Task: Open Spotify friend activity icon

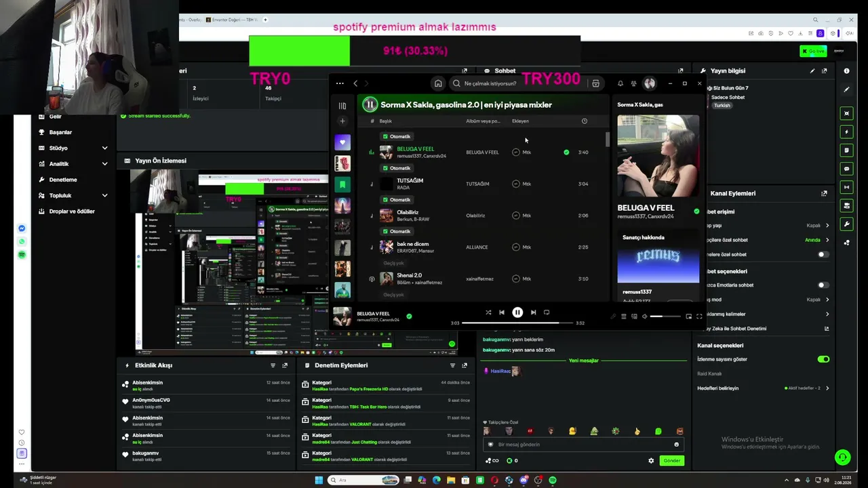Action: (x=633, y=83)
